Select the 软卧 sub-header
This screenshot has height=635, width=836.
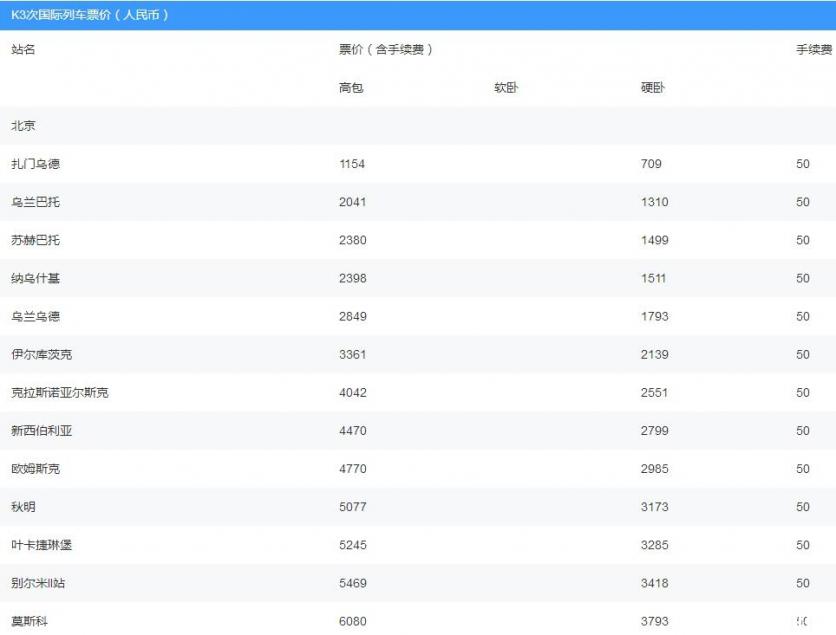(506, 87)
